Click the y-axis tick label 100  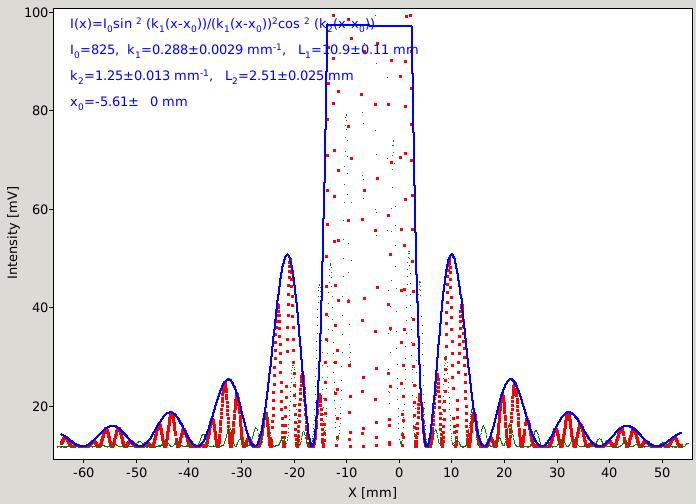click(36, 12)
